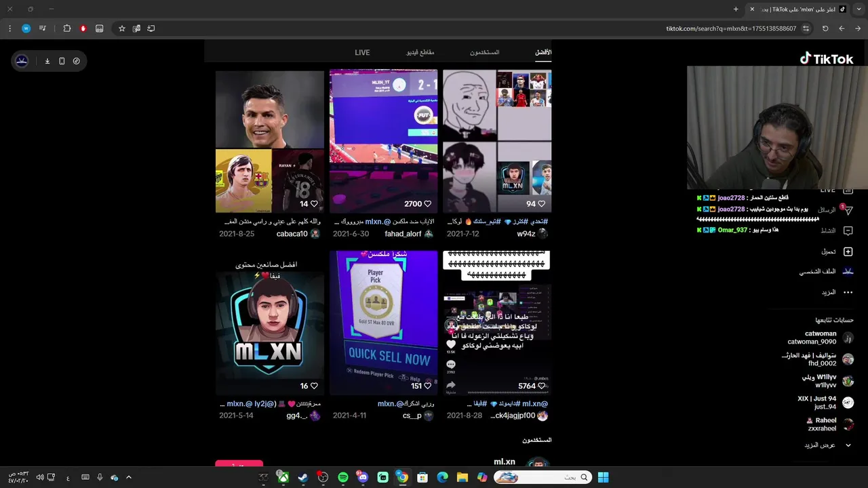Open a new browser tab
Viewport: 868px width, 488px height.
click(x=736, y=9)
